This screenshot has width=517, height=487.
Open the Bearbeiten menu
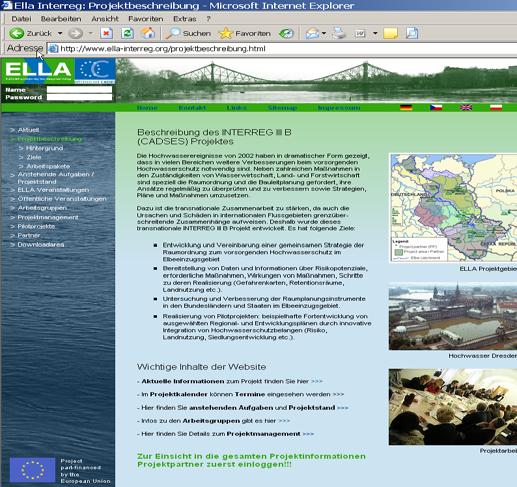click(x=61, y=19)
